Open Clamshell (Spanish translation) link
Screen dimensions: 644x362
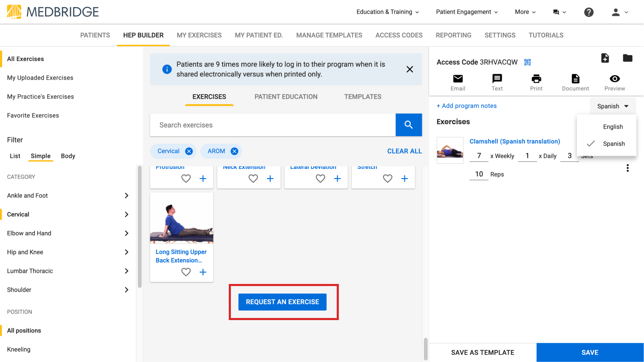click(x=515, y=142)
